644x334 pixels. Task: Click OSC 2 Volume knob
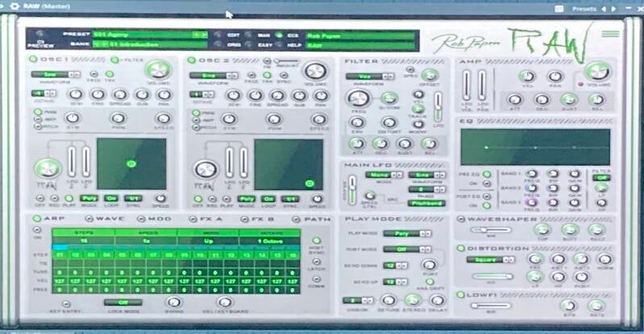[x=315, y=72]
